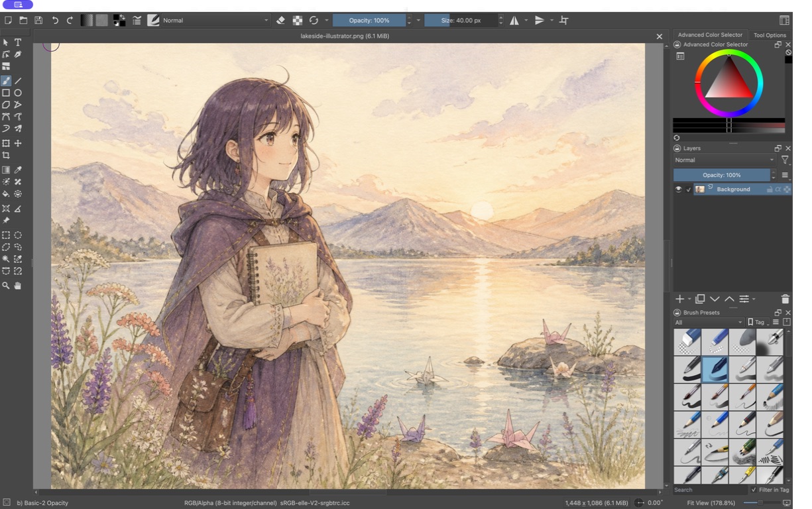Choose the Ellipse shape tool
812x509 pixels.
coord(18,93)
